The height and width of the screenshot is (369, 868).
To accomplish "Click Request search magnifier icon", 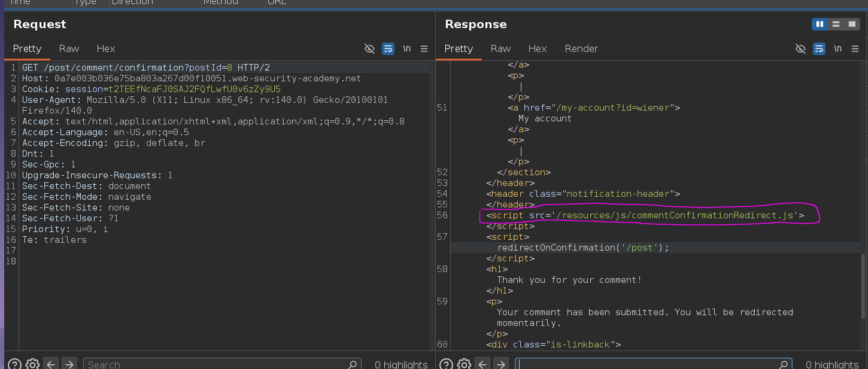I will tap(353, 364).
